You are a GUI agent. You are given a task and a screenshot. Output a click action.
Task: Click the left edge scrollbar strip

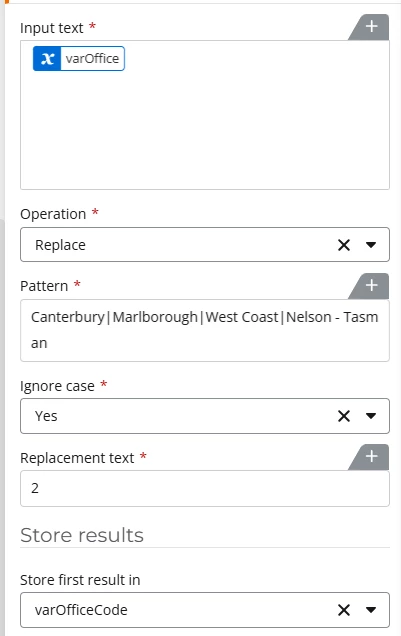[2, 426]
